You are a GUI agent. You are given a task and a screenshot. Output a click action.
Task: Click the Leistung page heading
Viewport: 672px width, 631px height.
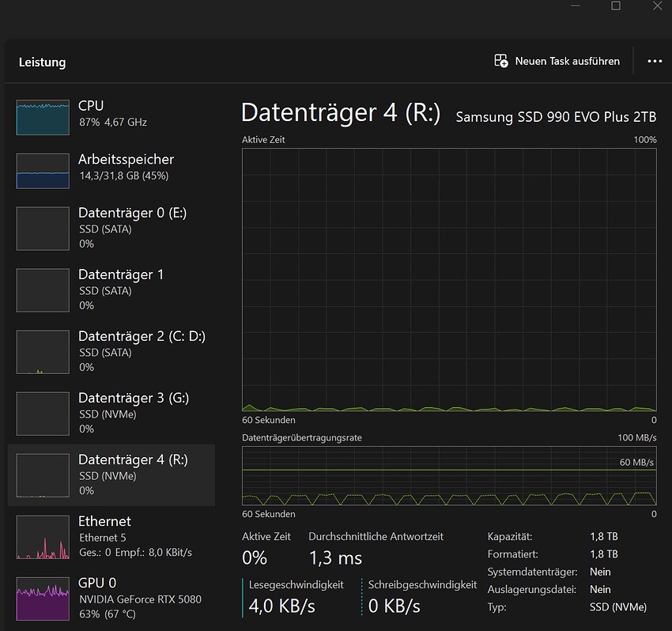[42, 62]
